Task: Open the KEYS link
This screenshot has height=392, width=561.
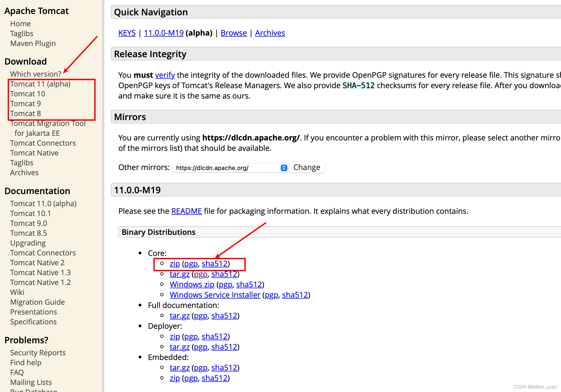Action: [x=127, y=33]
